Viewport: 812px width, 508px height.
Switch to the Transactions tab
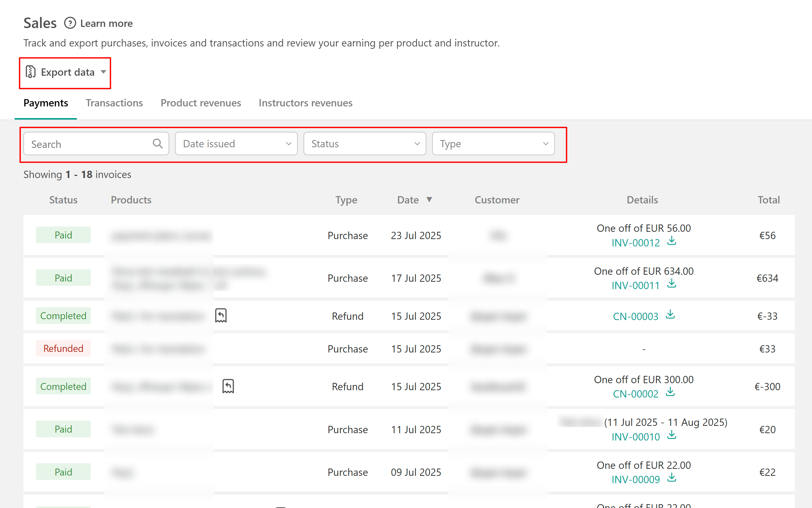[x=114, y=103]
